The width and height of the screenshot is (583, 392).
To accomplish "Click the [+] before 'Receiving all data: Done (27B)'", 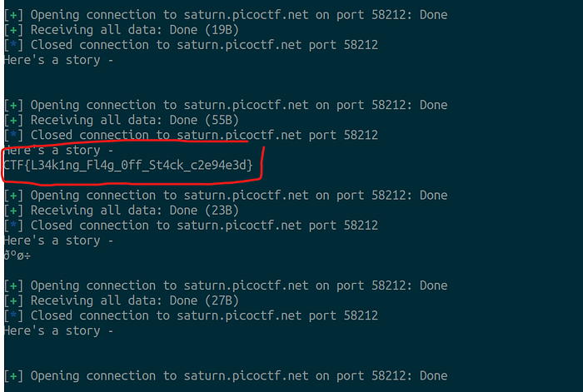I will pos(13,301).
